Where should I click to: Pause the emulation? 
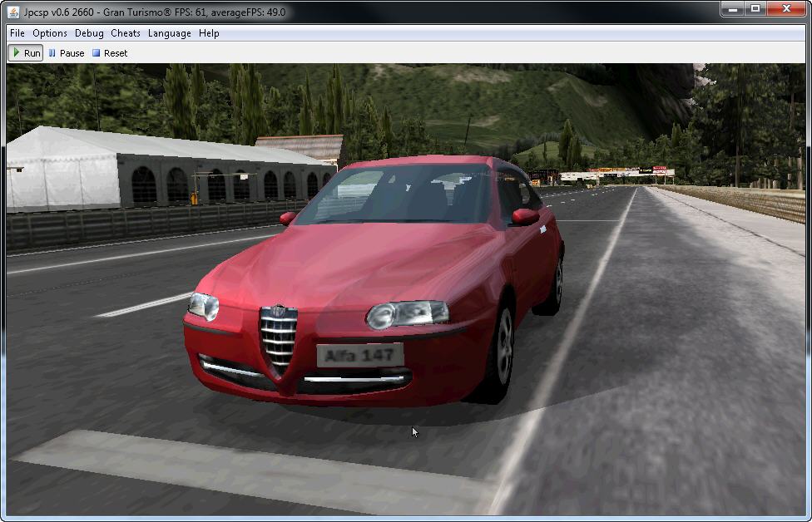(66, 53)
